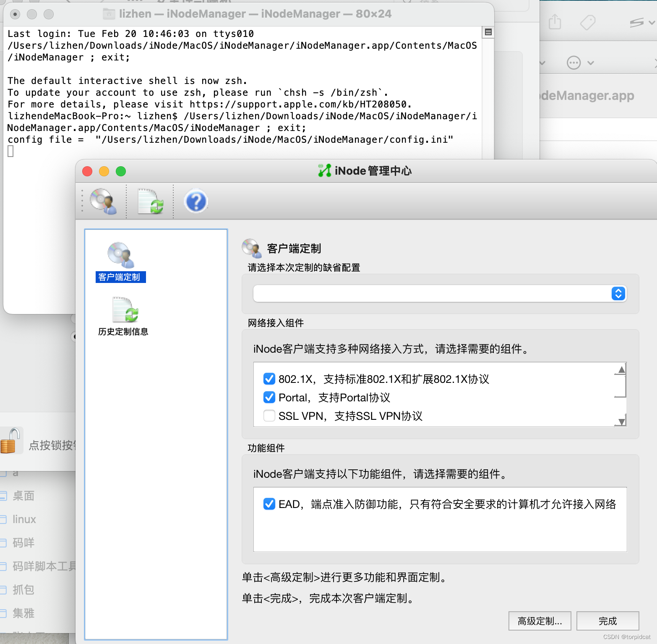The image size is (657, 644).
Task: Click the Finder tag icon
Action: click(587, 22)
